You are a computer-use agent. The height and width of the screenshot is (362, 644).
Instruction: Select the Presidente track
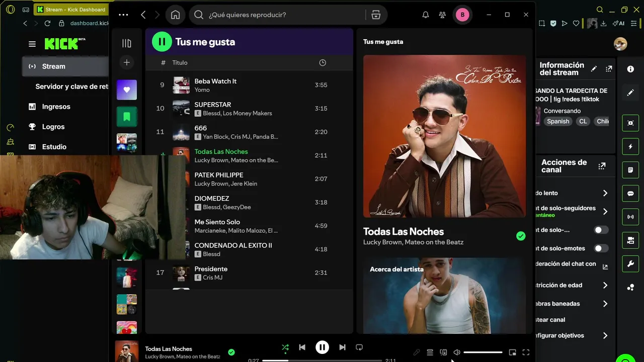point(250,273)
